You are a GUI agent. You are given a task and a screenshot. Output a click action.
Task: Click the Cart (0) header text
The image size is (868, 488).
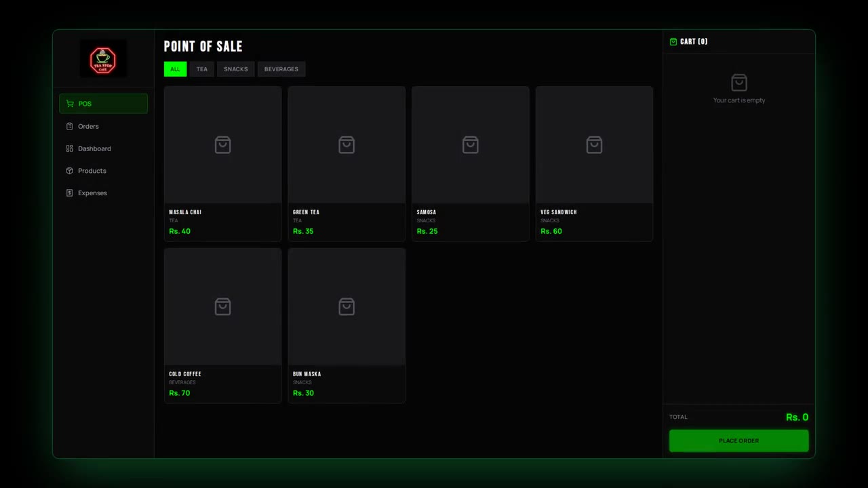tap(694, 41)
